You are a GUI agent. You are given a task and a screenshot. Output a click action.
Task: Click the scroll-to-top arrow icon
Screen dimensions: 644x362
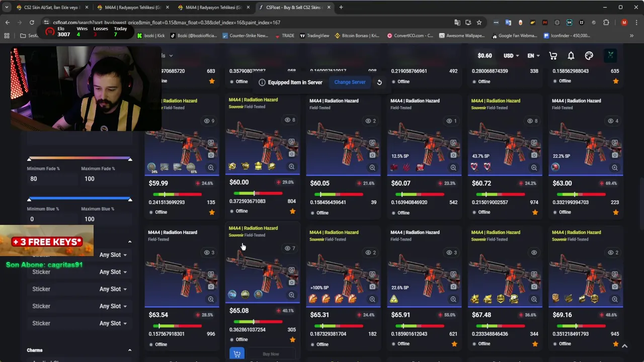624,346
